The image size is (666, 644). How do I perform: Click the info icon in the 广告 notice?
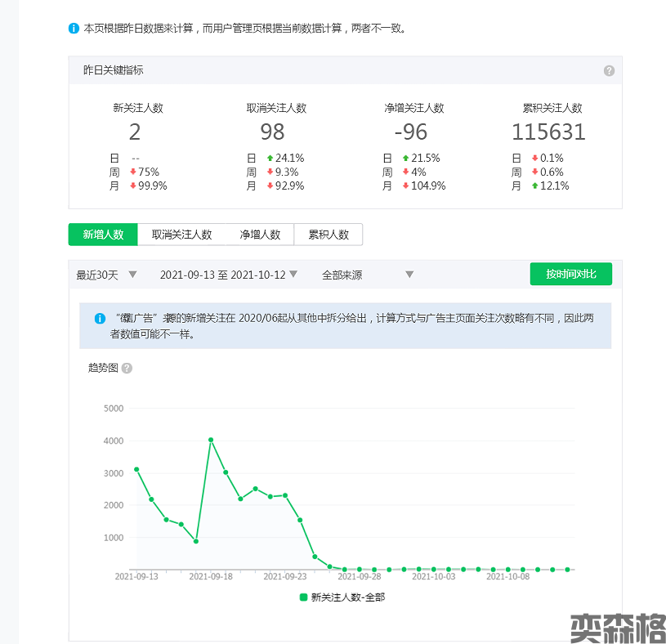pos(100,319)
